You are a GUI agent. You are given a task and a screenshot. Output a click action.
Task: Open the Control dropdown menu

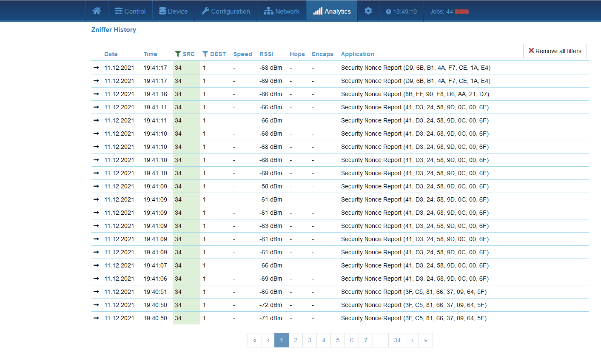130,11
